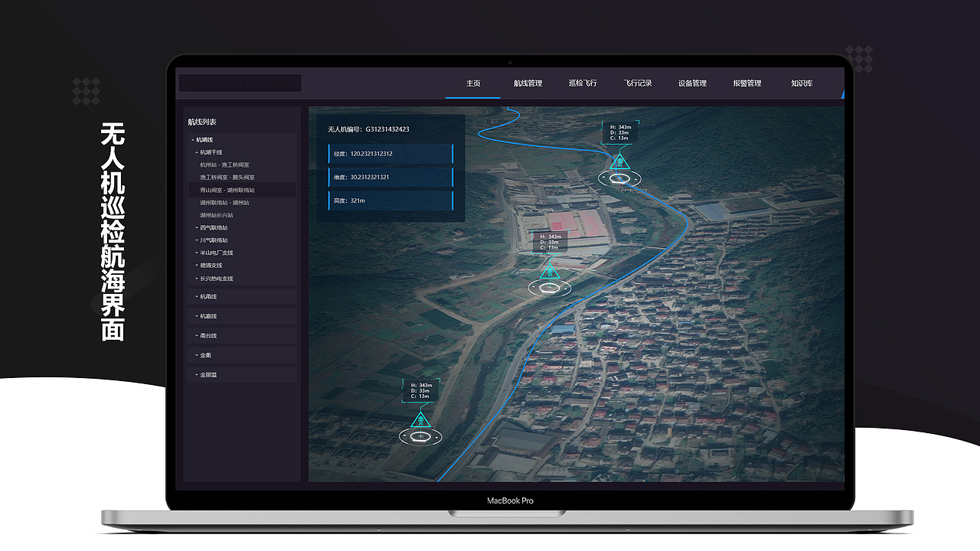Select route 湖州站长兴站
This screenshot has width=980, height=551.
tap(217, 215)
